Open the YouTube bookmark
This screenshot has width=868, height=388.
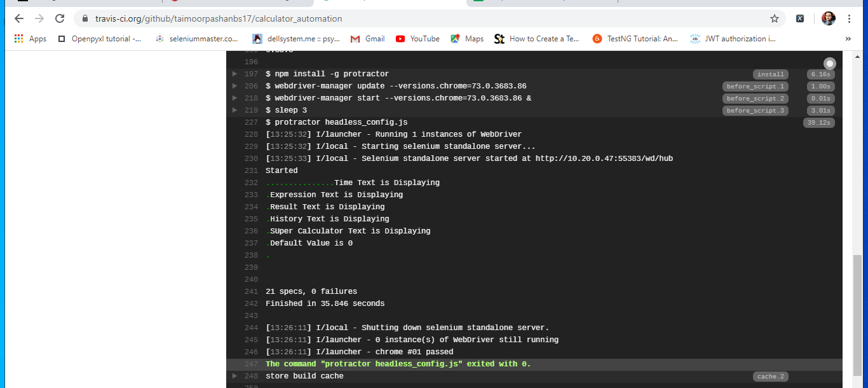pyautogui.click(x=417, y=38)
